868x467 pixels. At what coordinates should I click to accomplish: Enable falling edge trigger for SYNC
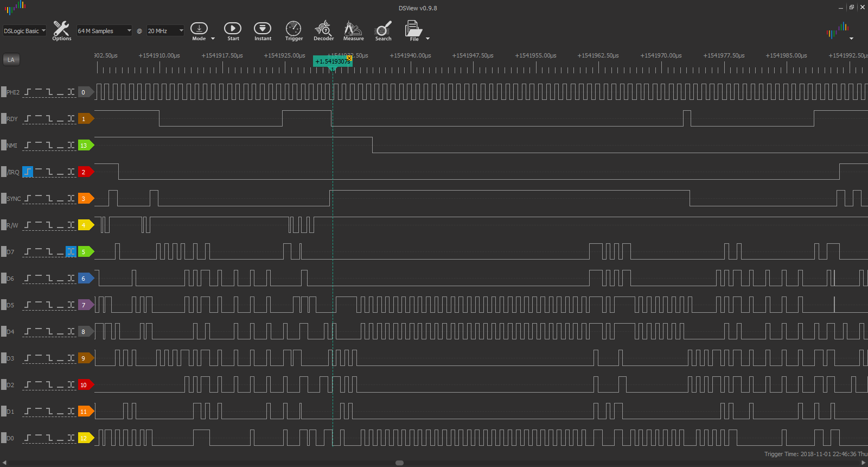tap(49, 198)
